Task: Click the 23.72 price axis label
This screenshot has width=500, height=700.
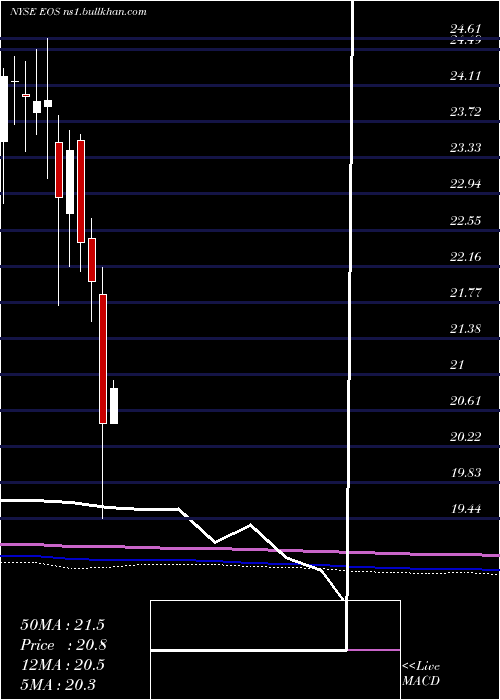Action: [x=465, y=112]
